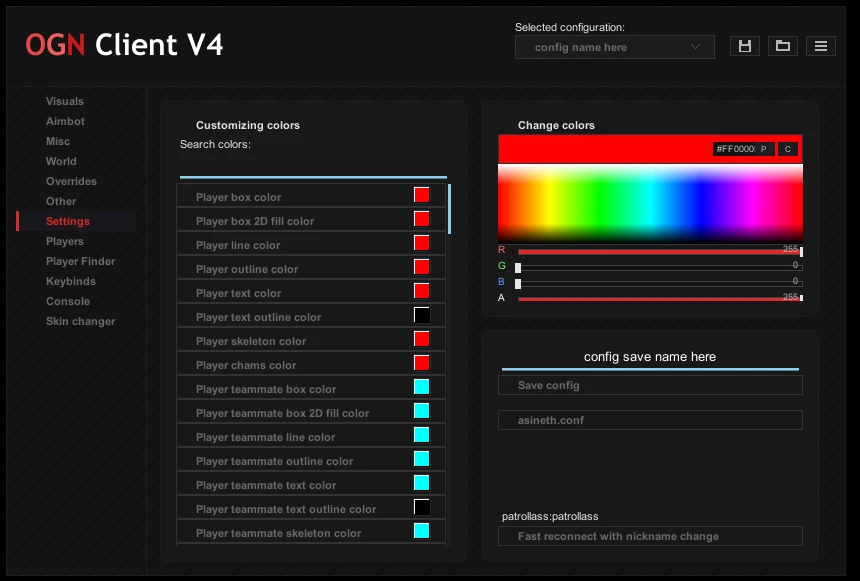Click the Save config button
860x581 pixels.
coord(650,385)
